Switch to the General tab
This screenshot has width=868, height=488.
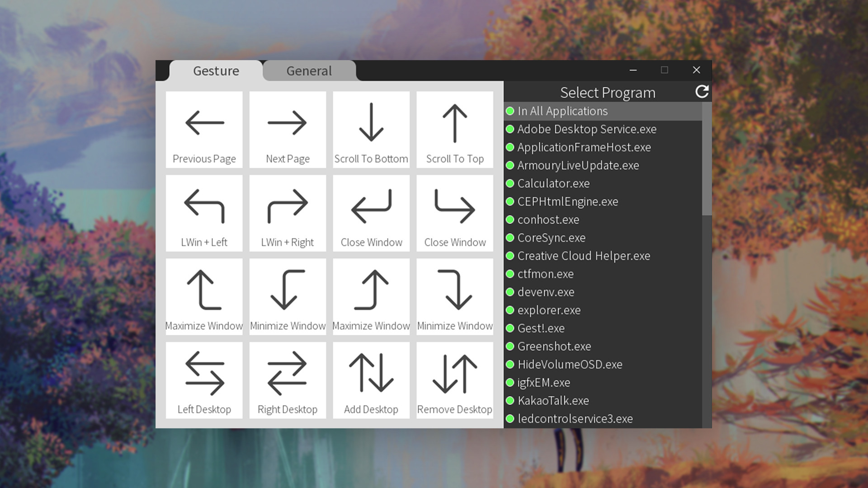point(309,71)
